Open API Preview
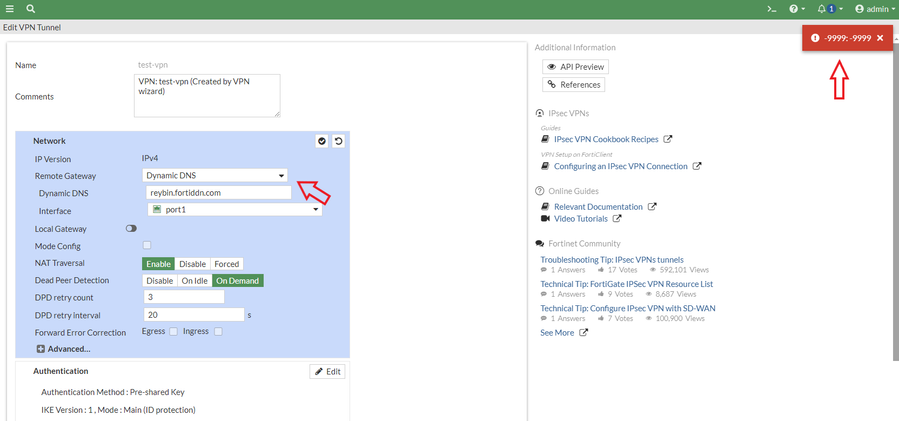This screenshot has height=421, width=899. (x=576, y=67)
